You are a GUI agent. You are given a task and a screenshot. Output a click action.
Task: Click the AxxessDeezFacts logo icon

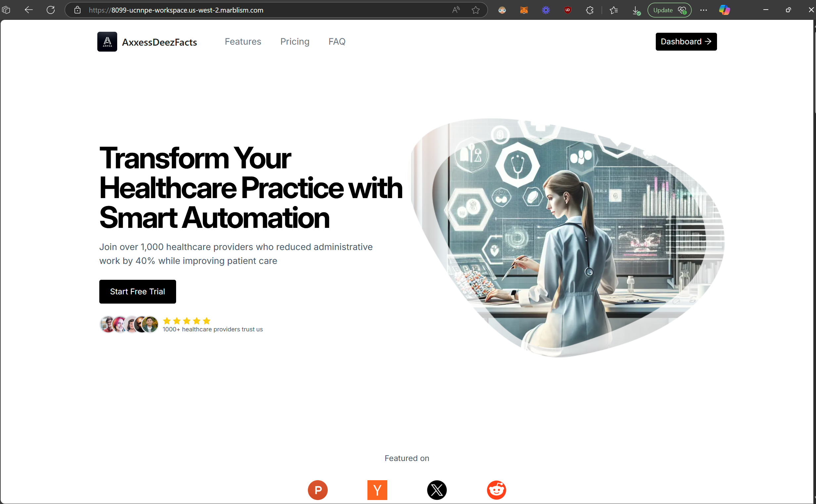click(107, 42)
